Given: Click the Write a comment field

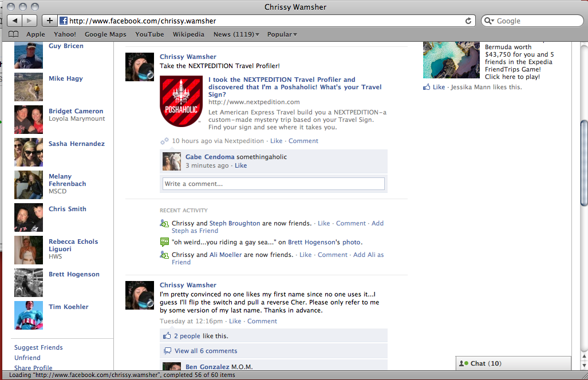Looking at the screenshot, I should coord(273,184).
